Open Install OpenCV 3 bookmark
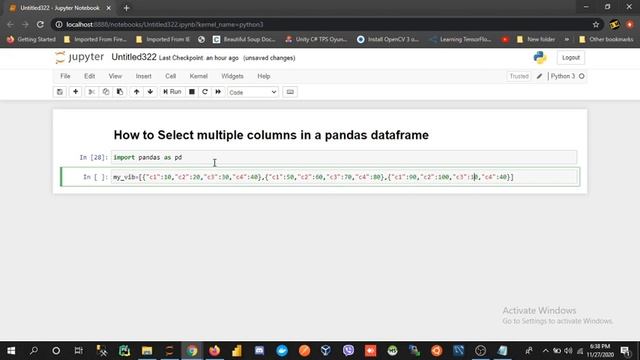This screenshot has height=360, width=640. (x=388, y=40)
